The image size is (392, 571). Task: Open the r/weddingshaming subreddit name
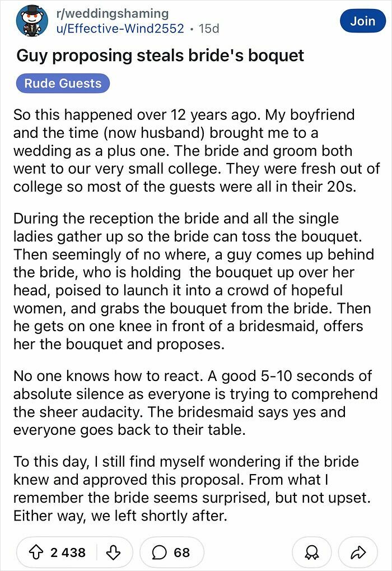111,13
